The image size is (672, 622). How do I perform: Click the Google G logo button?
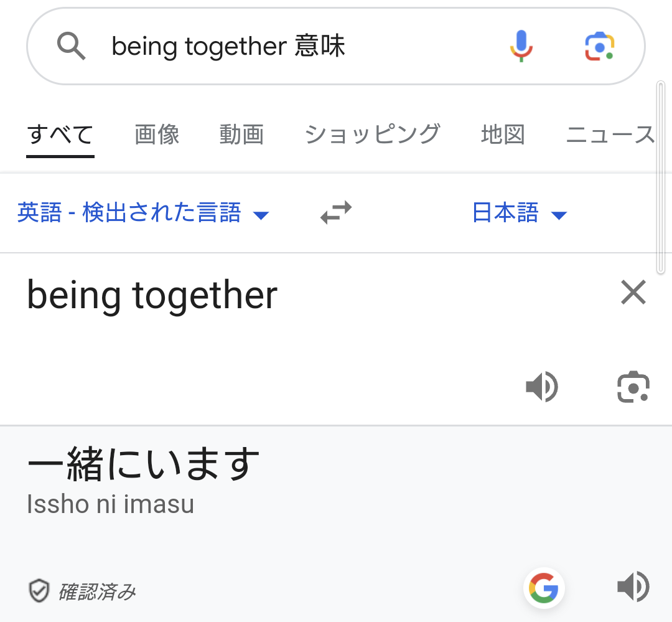pos(544,587)
